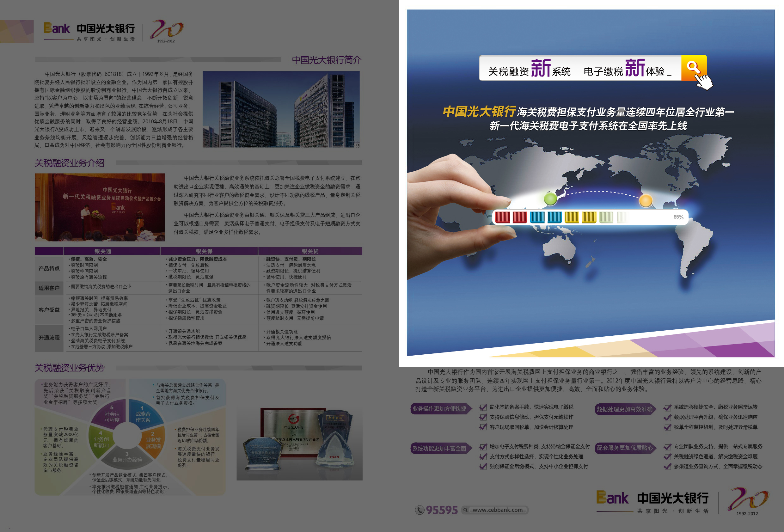Click the small magnifier before www.cebbank.com
784x532 pixels.
pyautogui.click(x=466, y=510)
